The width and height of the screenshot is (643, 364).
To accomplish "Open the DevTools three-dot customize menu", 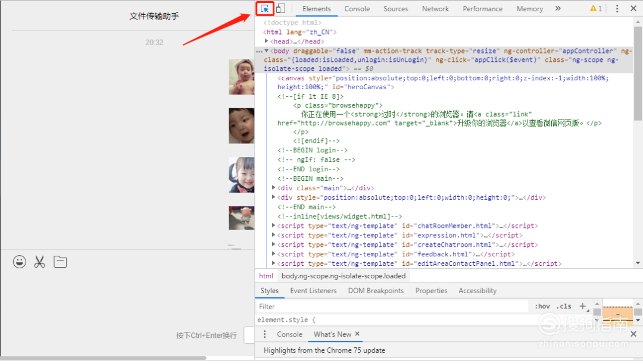I will coord(617,8).
